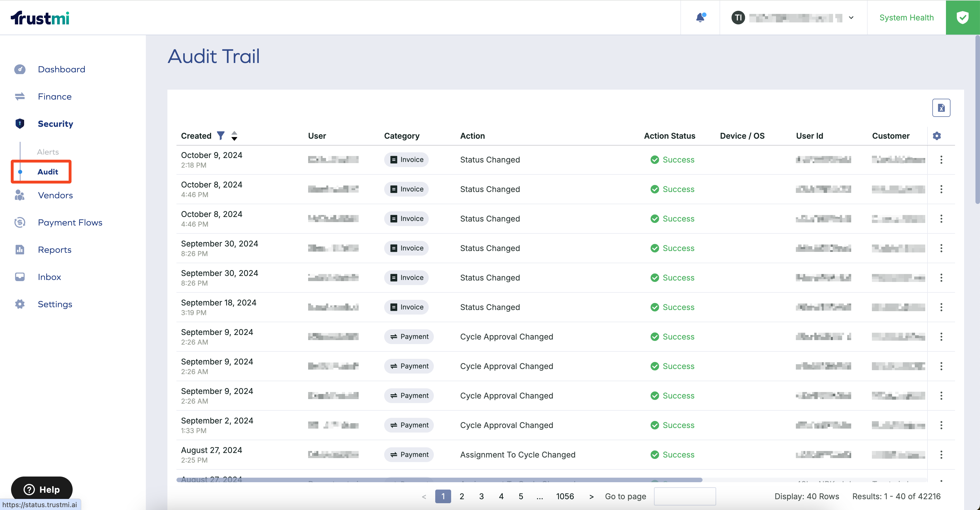Viewport: 980px width, 510px height.
Task: Open the Inbox from the sidebar
Action: point(49,277)
